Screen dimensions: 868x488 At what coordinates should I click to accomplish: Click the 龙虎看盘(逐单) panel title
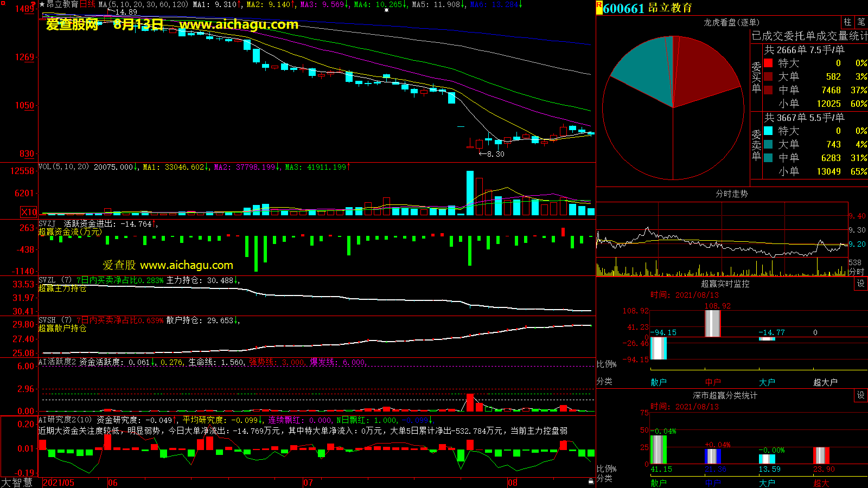(731, 22)
